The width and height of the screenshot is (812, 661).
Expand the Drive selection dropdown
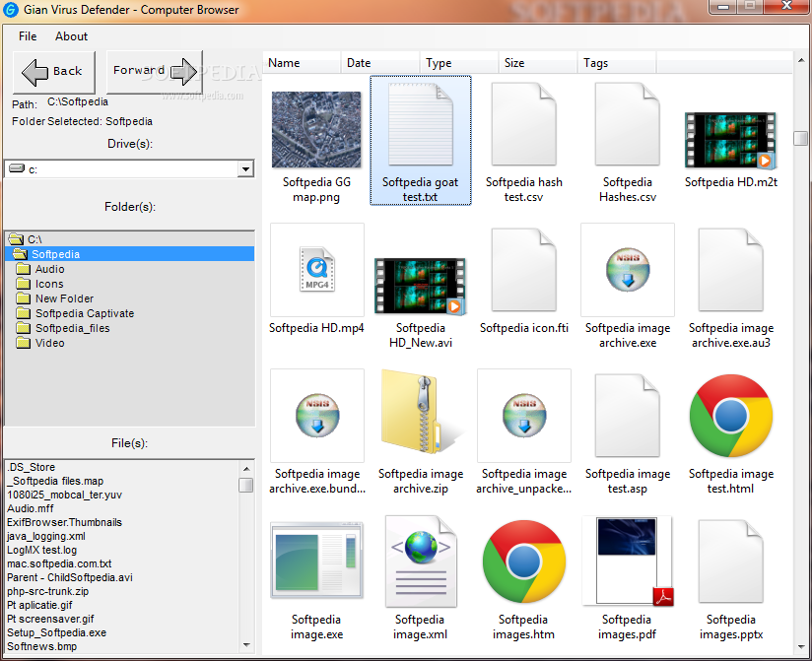[x=245, y=169]
